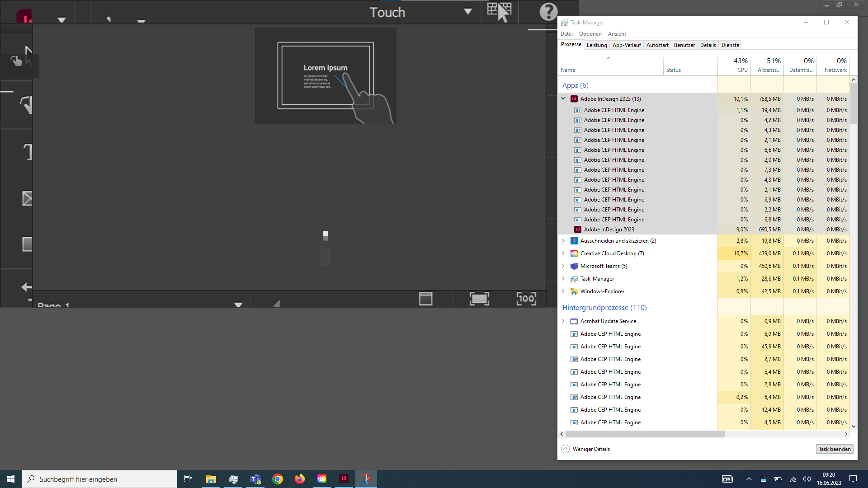
Task: Click the 100% zoom icon in status bar
Action: point(526,298)
